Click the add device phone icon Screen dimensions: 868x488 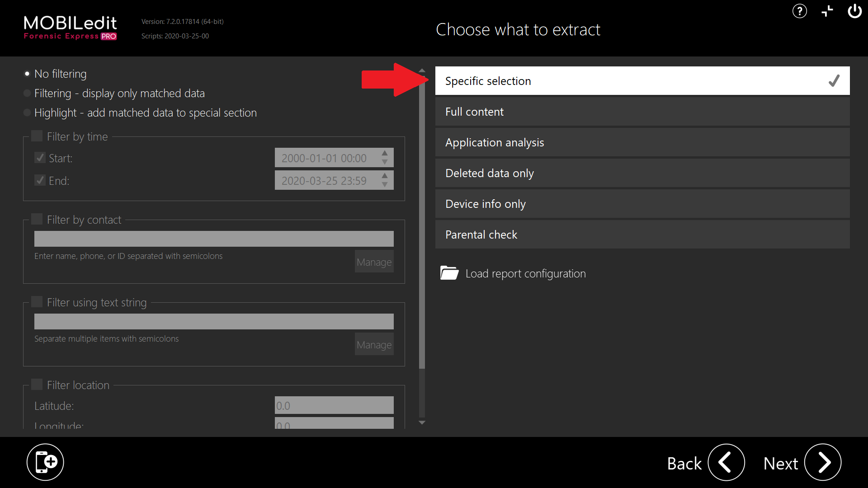tap(45, 462)
